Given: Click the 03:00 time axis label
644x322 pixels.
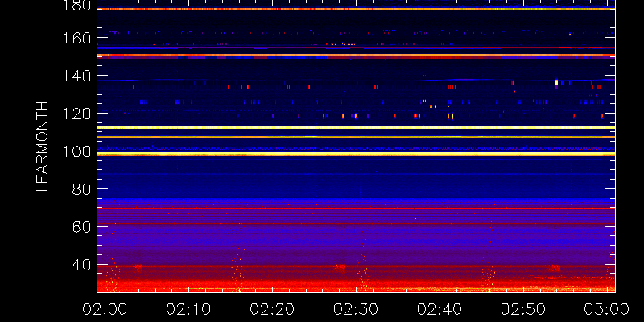Looking at the screenshot, I should click(x=607, y=309).
